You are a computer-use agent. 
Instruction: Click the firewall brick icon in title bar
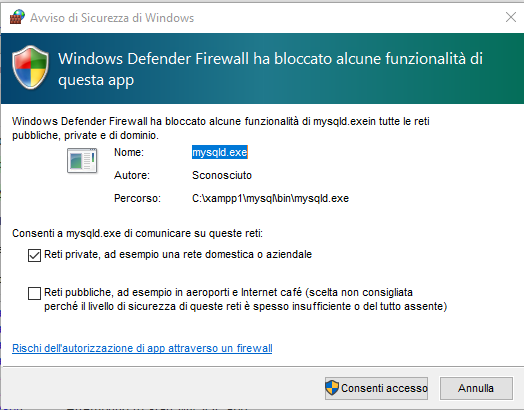pyautogui.click(x=17, y=17)
